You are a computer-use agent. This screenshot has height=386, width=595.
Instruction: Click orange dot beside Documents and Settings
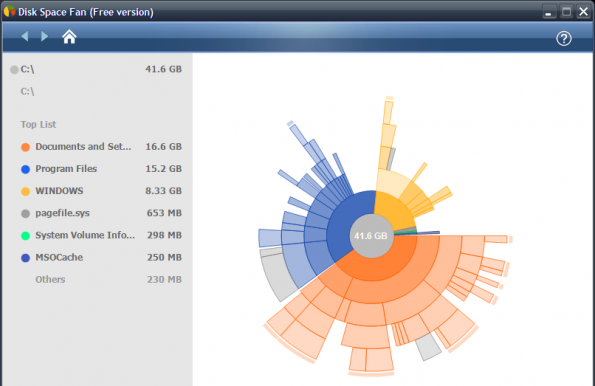pos(25,147)
